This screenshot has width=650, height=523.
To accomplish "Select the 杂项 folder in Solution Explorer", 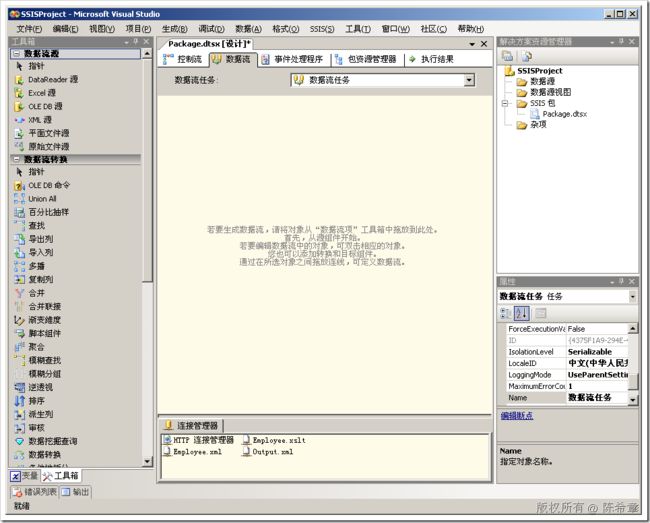I will [532, 125].
